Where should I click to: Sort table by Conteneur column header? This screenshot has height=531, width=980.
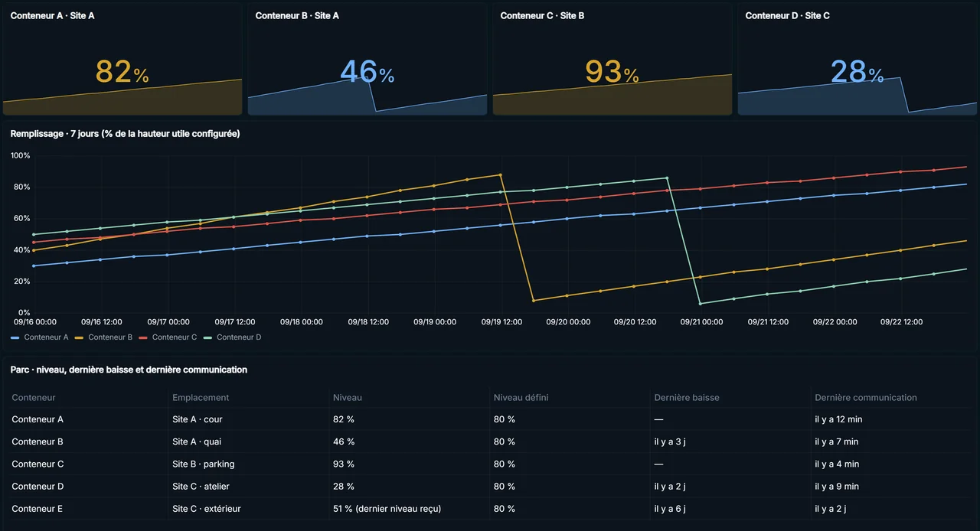coord(34,398)
